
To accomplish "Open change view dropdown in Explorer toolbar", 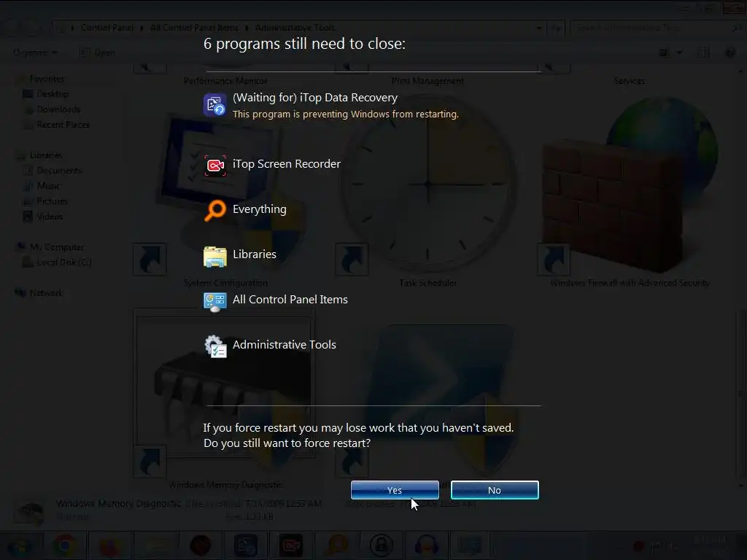I will click(x=679, y=52).
